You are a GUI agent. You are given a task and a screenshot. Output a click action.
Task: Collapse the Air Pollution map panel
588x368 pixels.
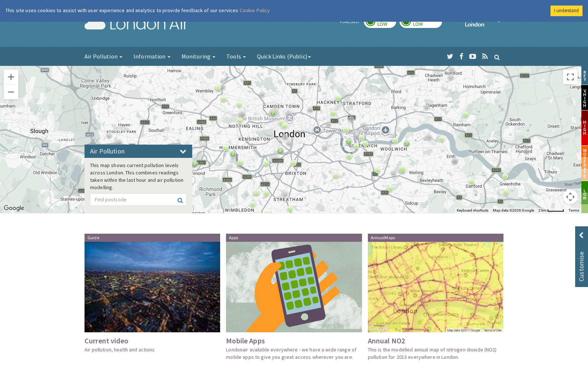pyautogui.click(x=183, y=152)
